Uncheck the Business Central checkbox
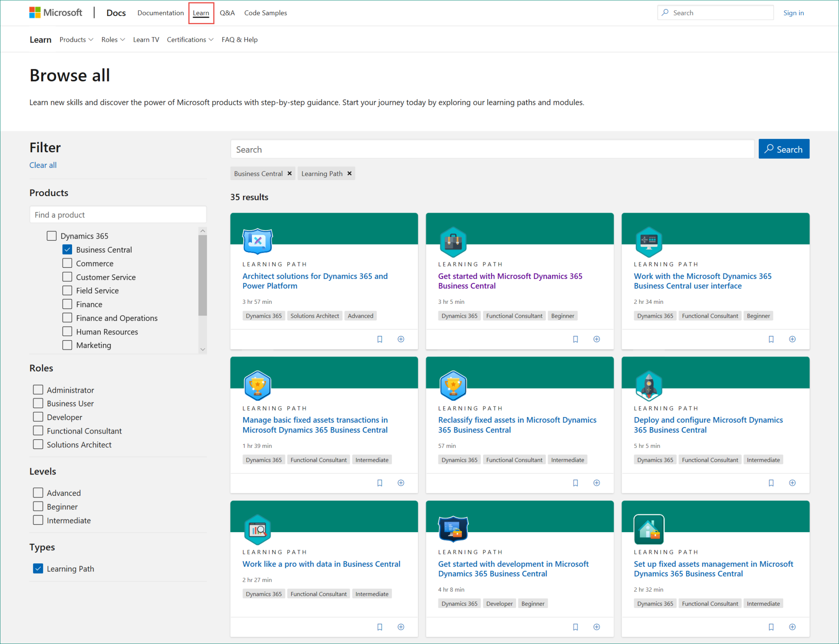Viewport: 839px width, 644px height. [68, 249]
